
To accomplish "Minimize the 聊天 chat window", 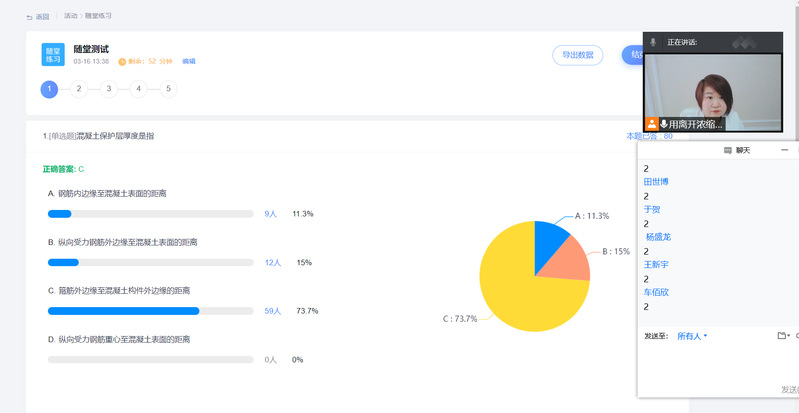I will point(784,150).
